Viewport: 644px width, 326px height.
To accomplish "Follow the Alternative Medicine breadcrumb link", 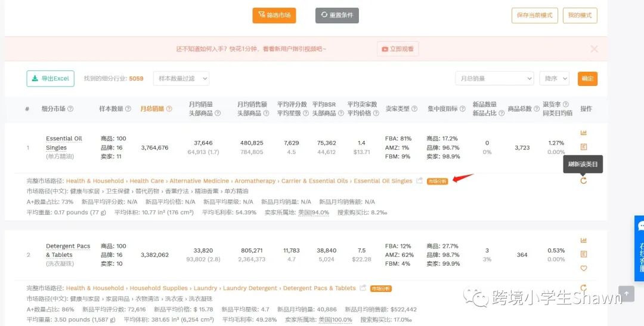I will (x=199, y=181).
